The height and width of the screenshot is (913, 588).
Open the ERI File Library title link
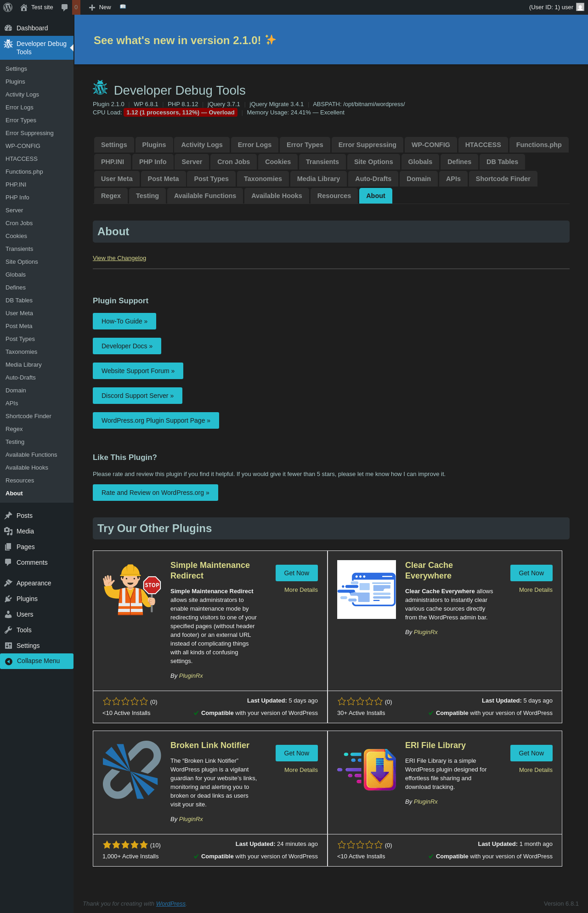click(435, 745)
